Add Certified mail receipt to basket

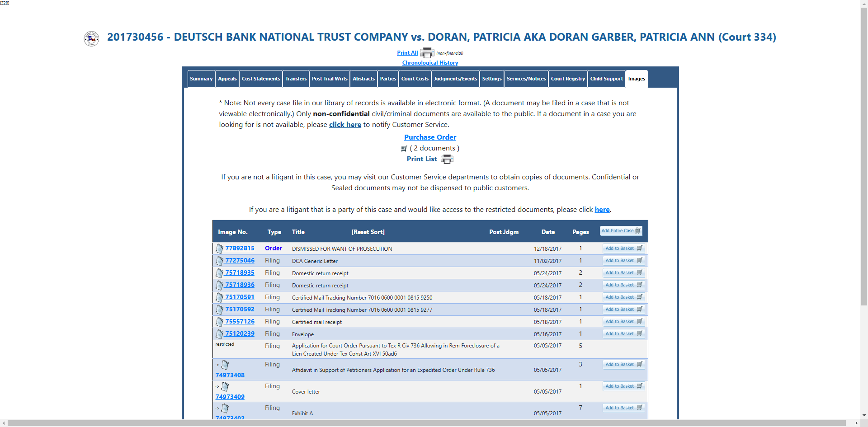click(x=623, y=322)
